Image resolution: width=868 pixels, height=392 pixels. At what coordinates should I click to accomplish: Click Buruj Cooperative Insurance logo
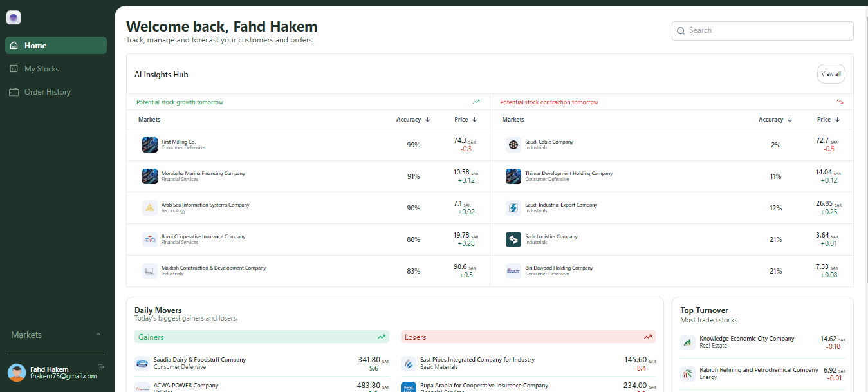coord(150,239)
